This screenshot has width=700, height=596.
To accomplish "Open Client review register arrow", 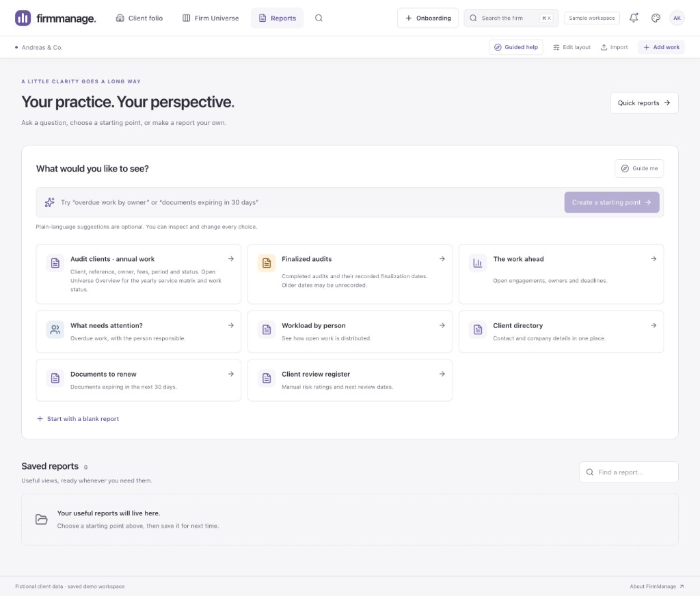I will point(442,374).
